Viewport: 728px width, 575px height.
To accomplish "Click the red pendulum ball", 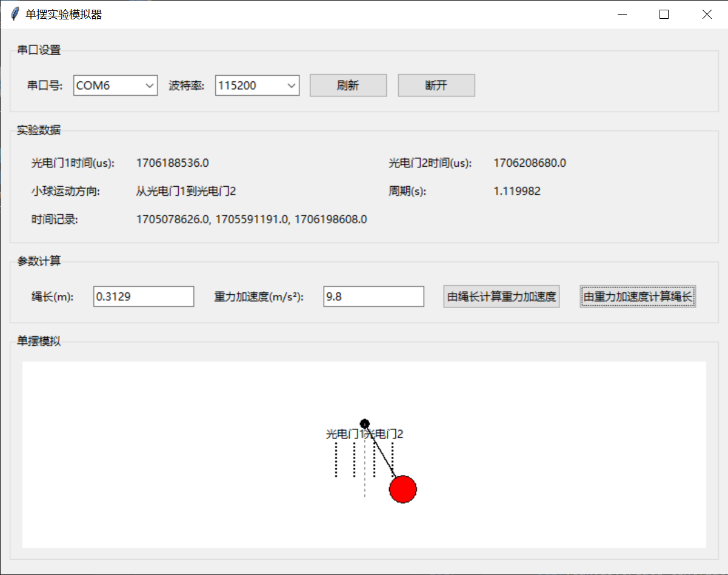I will (x=402, y=489).
